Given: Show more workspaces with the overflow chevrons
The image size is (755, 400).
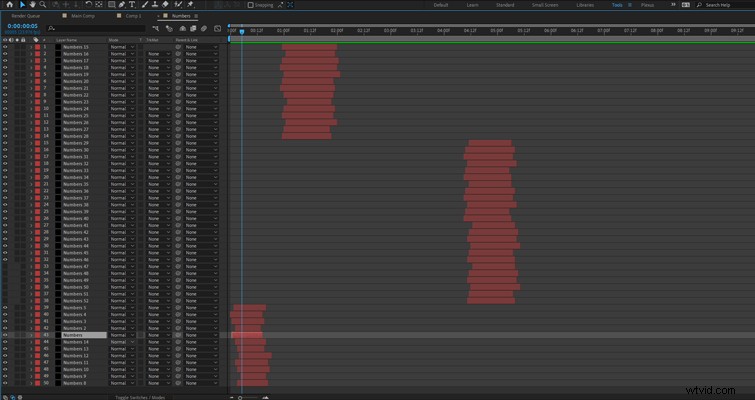Looking at the screenshot, I should click(673, 5).
